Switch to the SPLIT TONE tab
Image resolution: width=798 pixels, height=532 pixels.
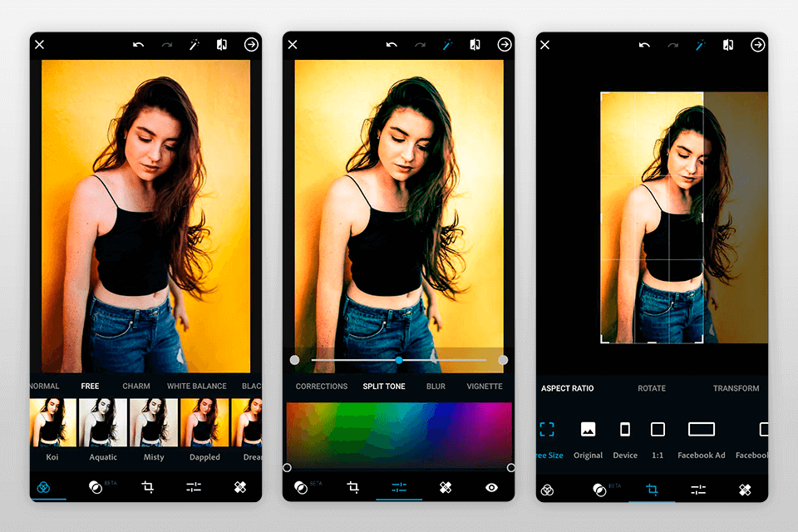[383, 386]
